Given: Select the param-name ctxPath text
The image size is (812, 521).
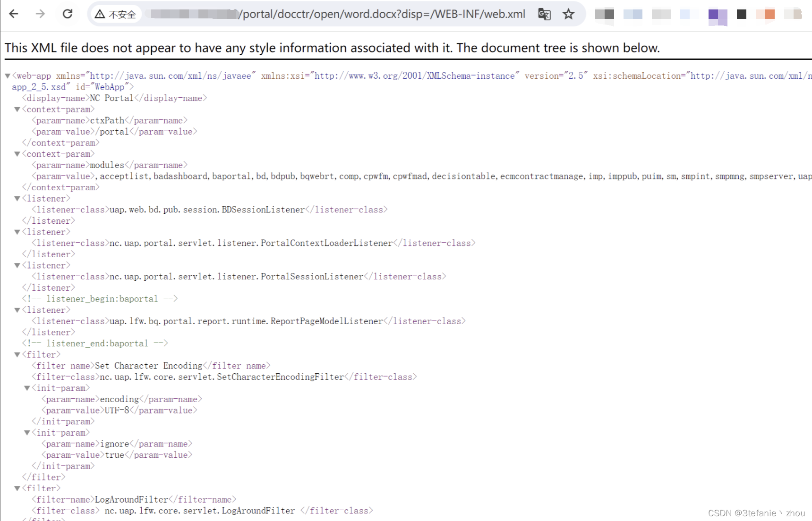Looking at the screenshot, I should (x=107, y=120).
